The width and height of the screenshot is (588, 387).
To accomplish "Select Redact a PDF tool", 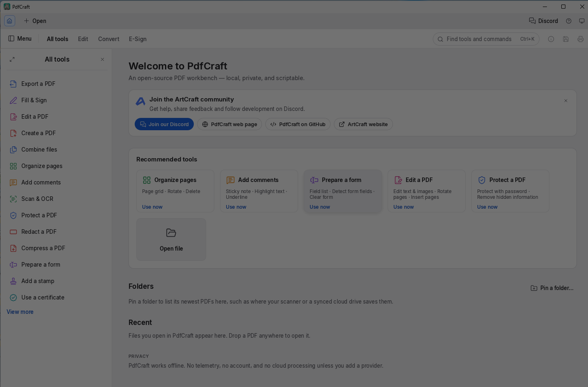I will [x=56, y=232].
